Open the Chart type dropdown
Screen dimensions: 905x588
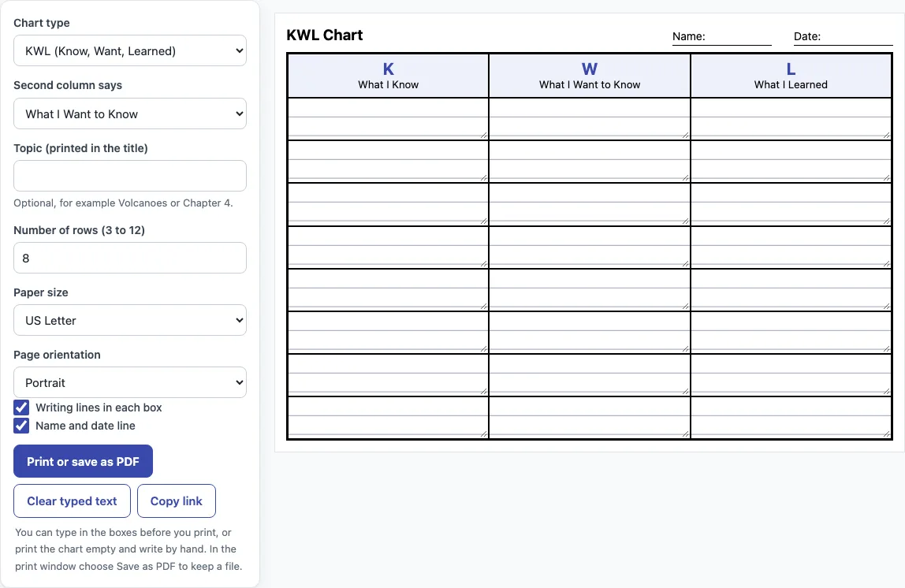[x=130, y=50]
